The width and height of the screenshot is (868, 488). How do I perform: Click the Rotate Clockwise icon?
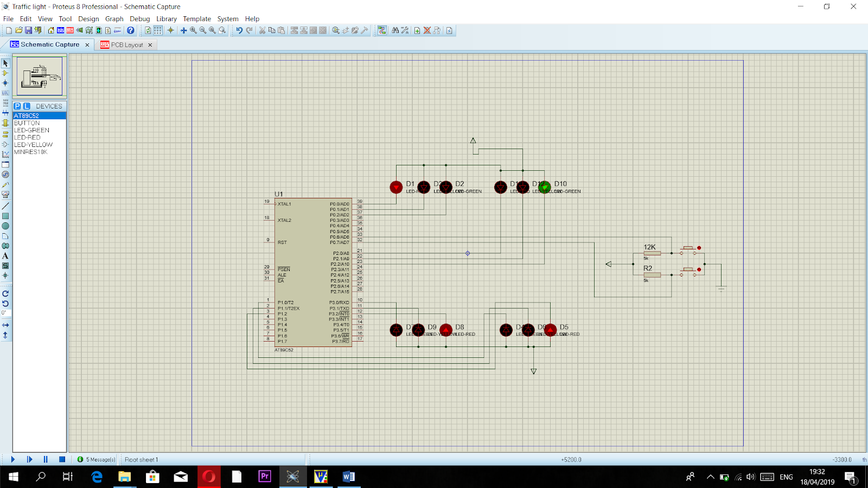click(5, 294)
